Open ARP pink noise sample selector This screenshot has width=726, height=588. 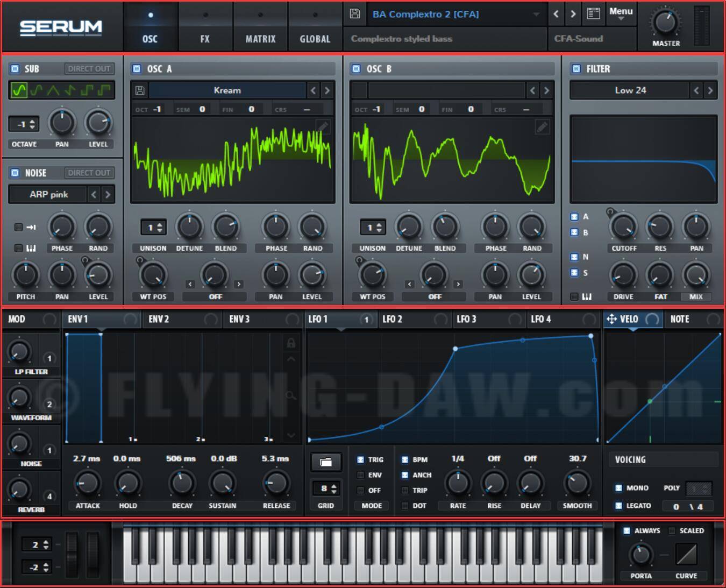click(x=48, y=194)
